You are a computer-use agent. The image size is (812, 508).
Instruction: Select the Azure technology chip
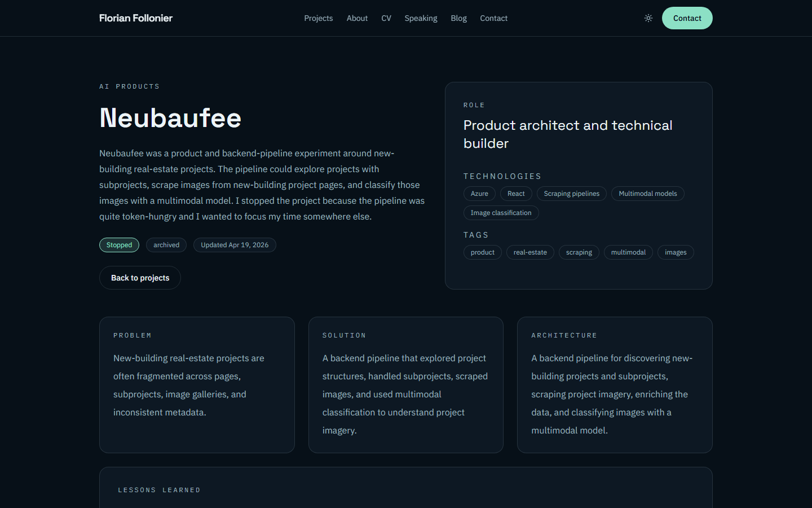(x=479, y=194)
